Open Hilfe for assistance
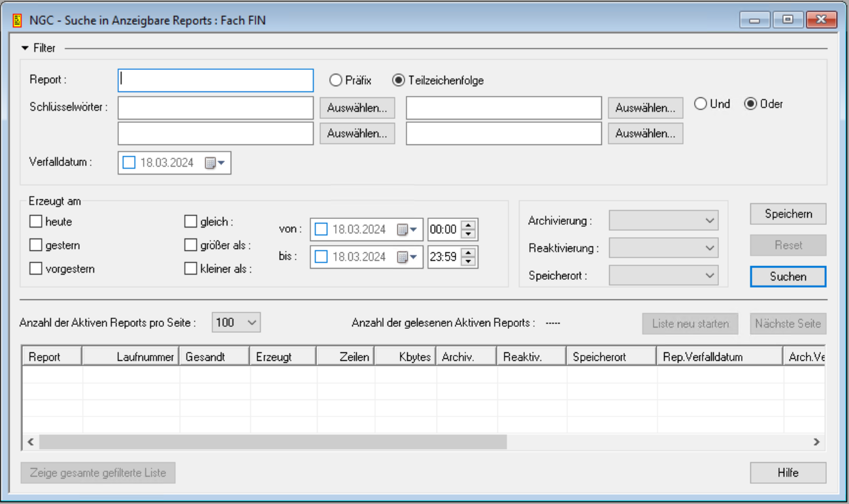849x504 pixels. (788, 473)
